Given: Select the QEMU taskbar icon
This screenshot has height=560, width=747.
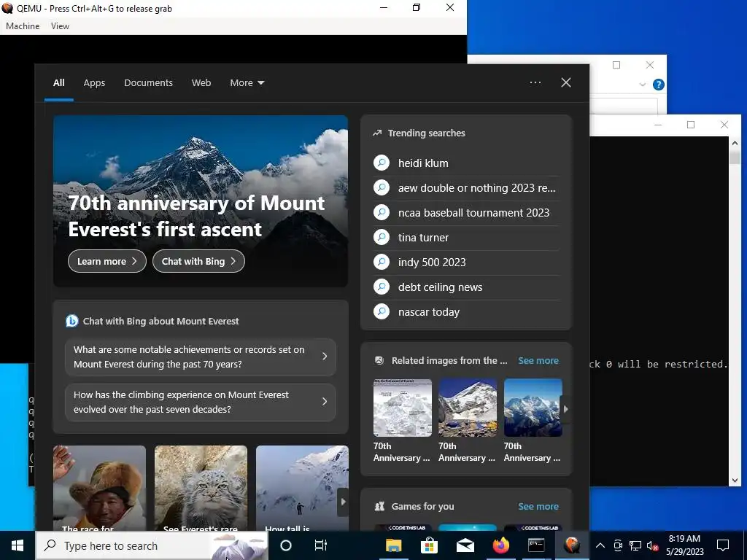Looking at the screenshot, I should click(572, 545).
